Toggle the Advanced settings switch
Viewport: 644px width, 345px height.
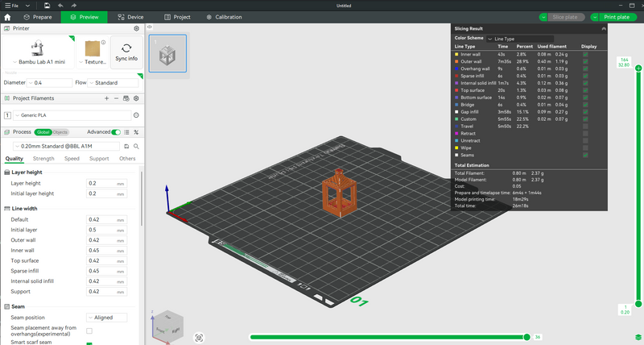(x=116, y=132)
